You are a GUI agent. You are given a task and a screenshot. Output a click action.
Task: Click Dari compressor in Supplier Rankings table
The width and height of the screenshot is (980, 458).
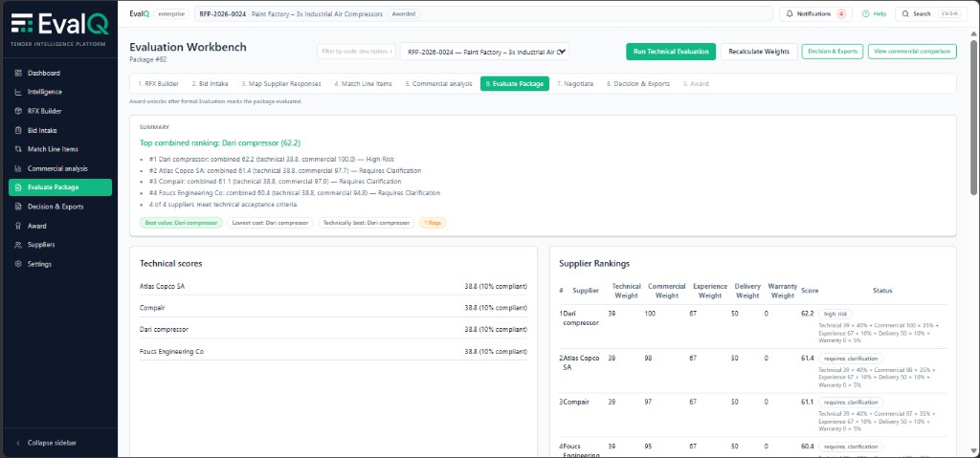(x=581, y=318)
